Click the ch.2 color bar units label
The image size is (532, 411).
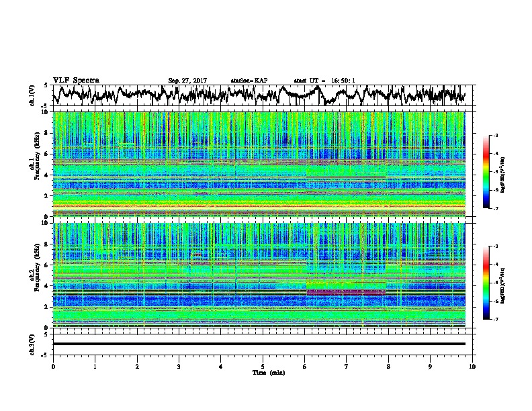tap(503, 285)
